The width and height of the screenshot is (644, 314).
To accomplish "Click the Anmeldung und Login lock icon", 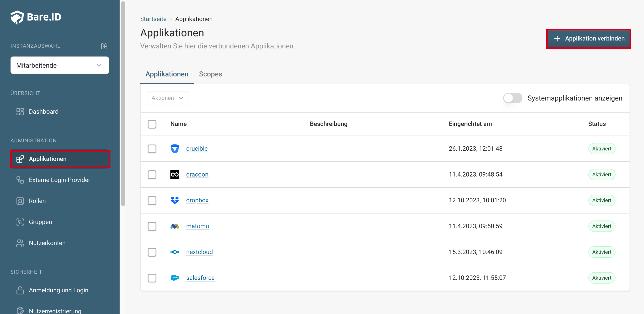I will coord(20,290).
